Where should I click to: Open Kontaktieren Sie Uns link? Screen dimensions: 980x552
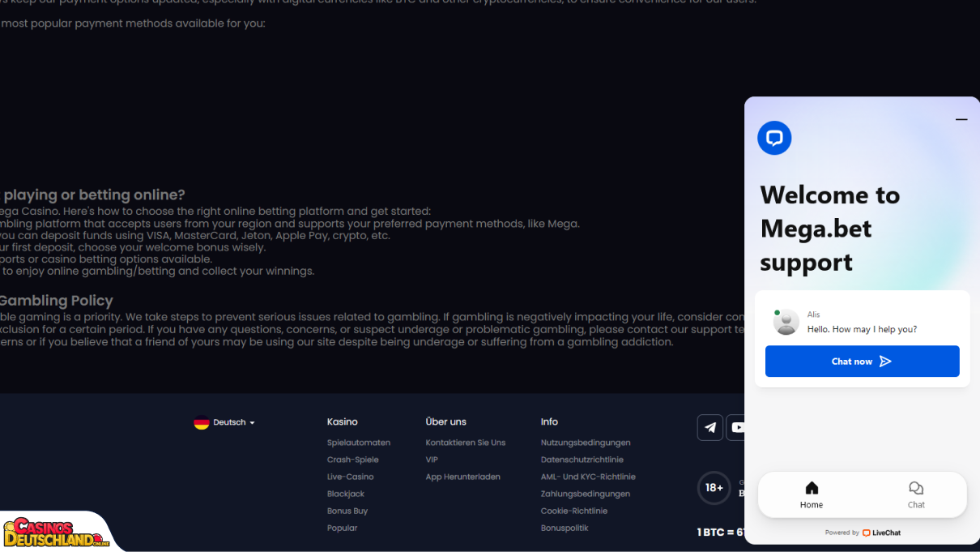(x=466, y=443)
